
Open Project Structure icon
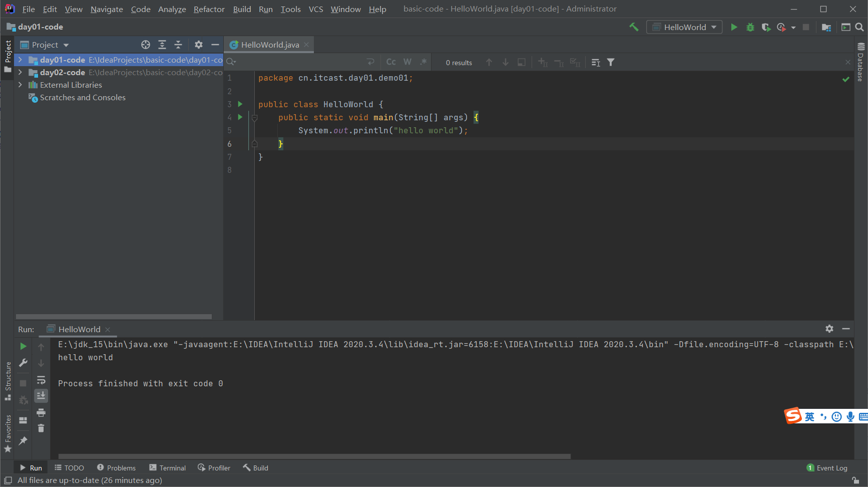click(x=826, y=27)
